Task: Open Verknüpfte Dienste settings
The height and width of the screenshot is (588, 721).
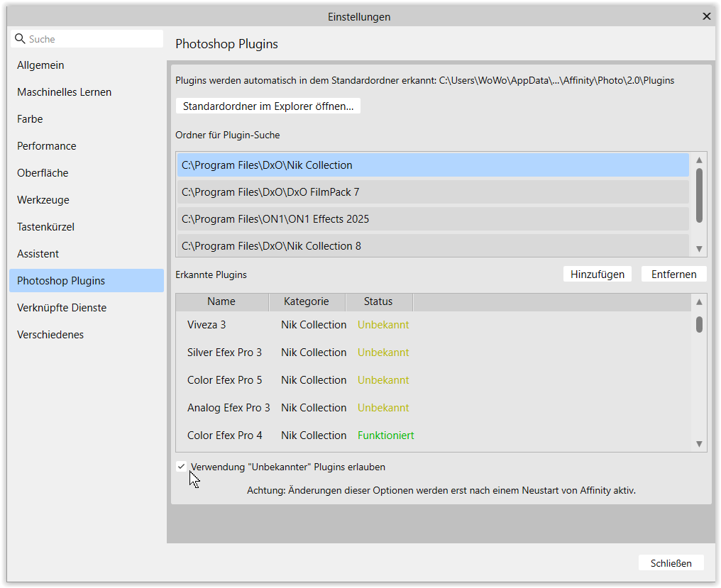Action: 61,308
